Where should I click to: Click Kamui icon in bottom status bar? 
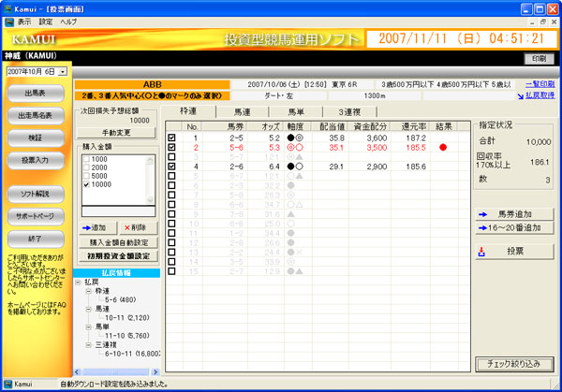(x=9, y=385)
